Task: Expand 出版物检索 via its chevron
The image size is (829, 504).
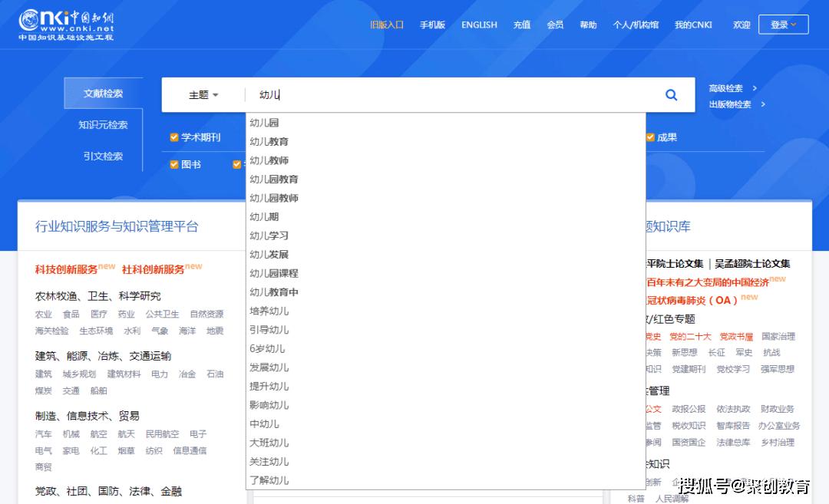Action: click(x=763, y=104)
